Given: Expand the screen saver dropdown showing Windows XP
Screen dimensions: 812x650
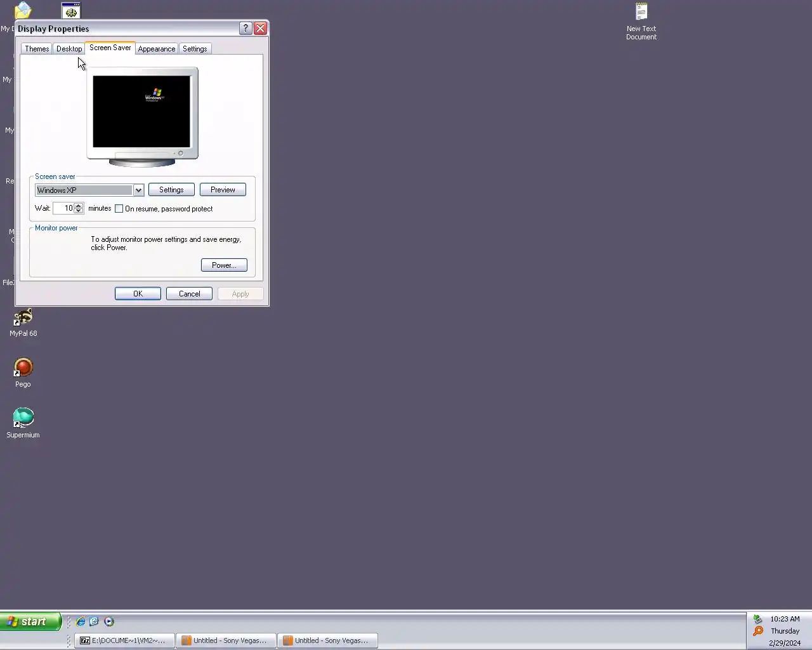Looking at the screenshot, I should (138, 190).
